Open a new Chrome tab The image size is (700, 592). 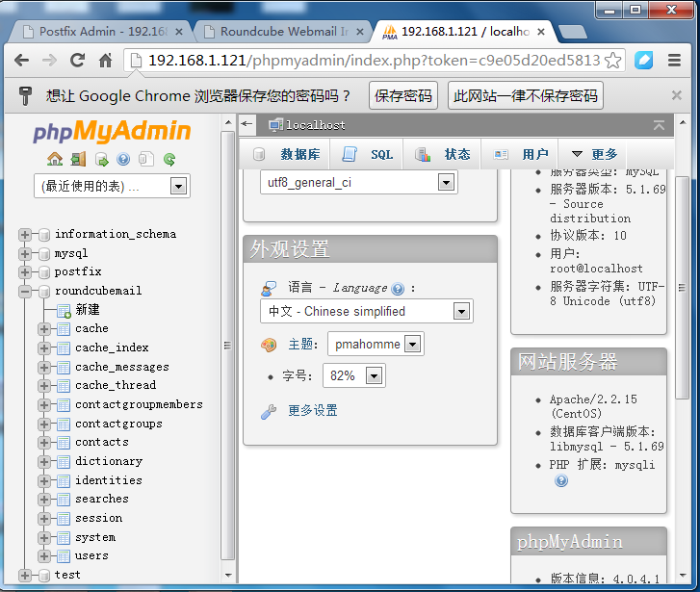tap(572, 32)
